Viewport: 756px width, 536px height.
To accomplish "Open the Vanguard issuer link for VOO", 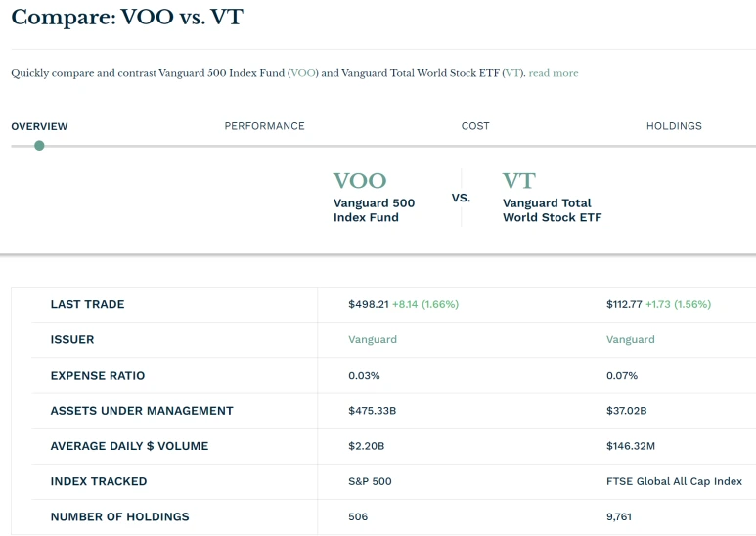I will pos(373,339).
